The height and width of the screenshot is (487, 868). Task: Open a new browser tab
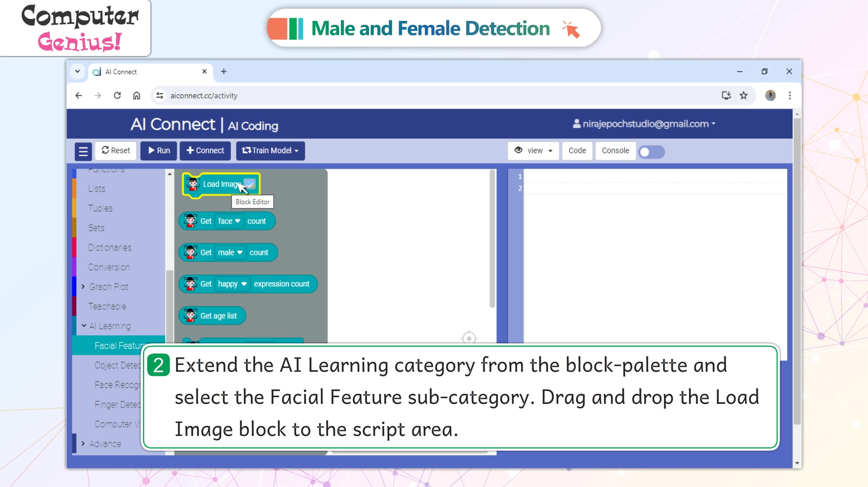coord(223,71)
